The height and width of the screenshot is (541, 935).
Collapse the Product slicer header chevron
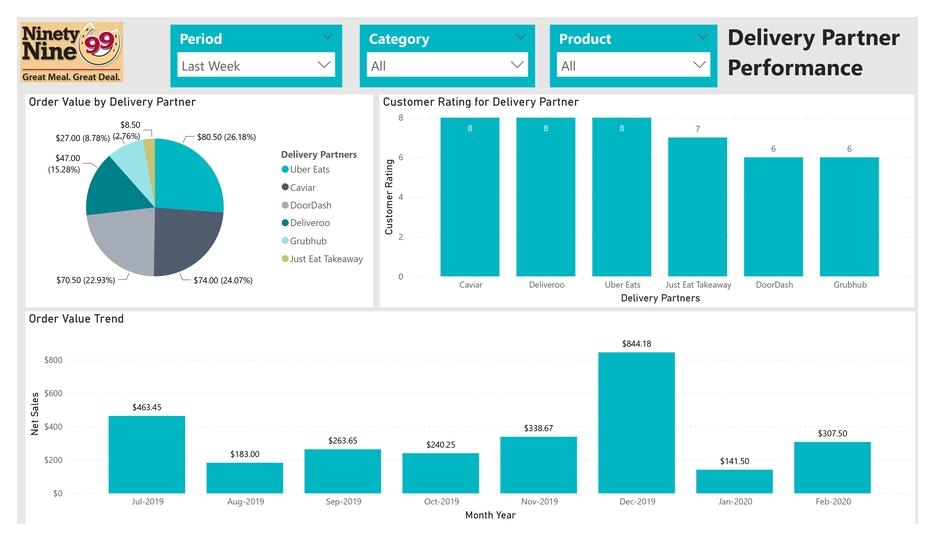(x=708, y=36)
